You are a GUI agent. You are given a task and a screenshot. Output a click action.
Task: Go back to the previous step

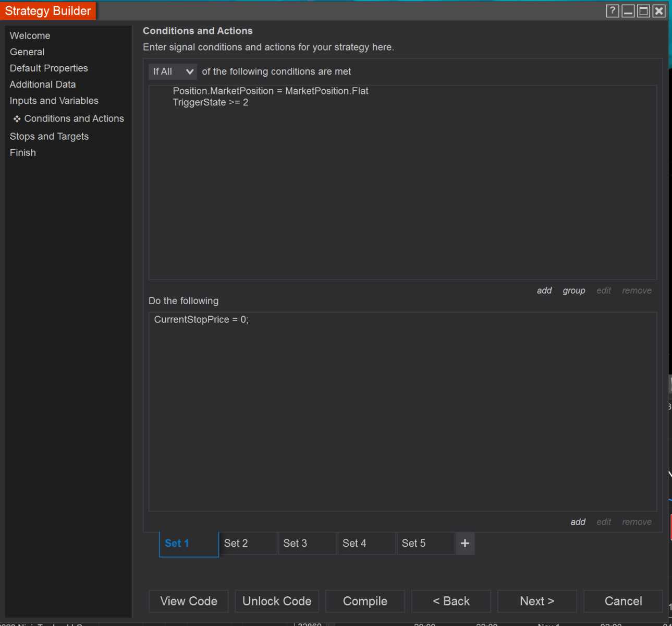click(451, 601)
